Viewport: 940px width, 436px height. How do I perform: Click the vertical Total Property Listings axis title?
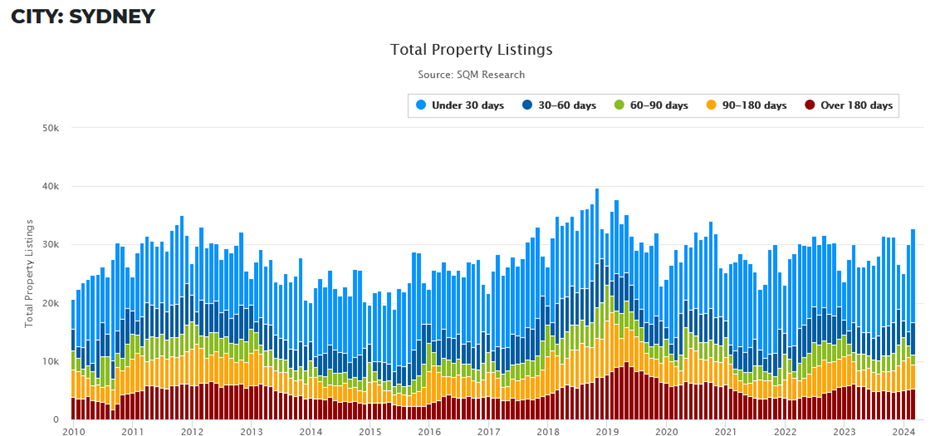pos(29,273)
